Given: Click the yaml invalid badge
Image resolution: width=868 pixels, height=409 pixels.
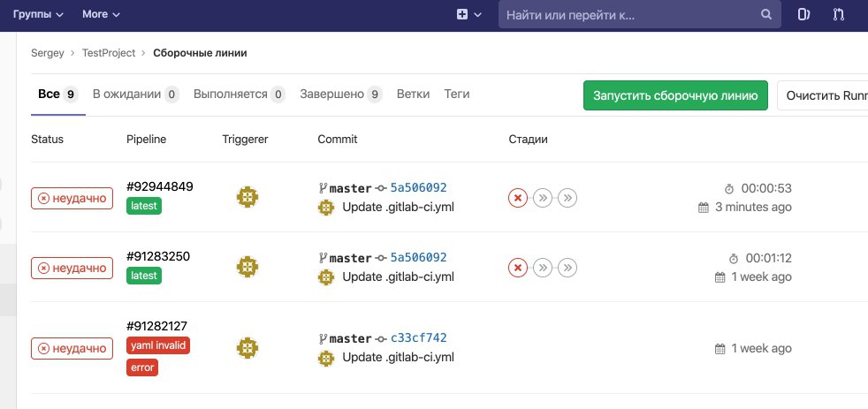Looking at the screenshot, I should 158,345.
